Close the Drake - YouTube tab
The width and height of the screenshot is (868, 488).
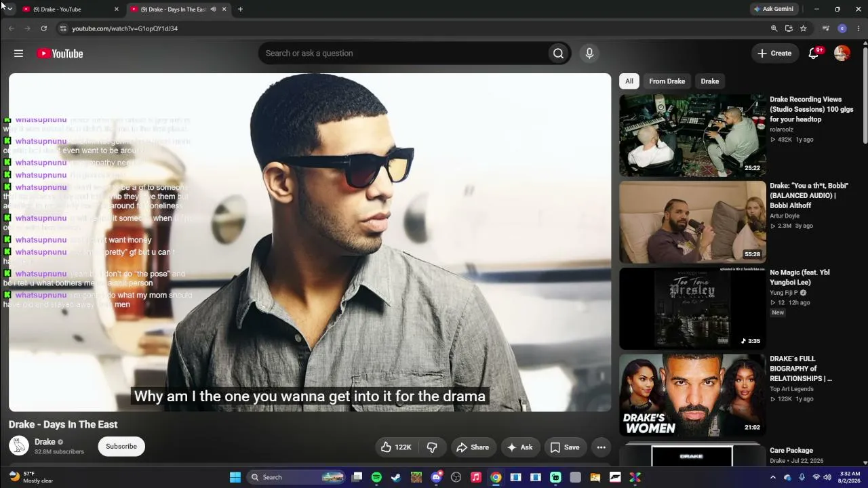click(116, 9)
